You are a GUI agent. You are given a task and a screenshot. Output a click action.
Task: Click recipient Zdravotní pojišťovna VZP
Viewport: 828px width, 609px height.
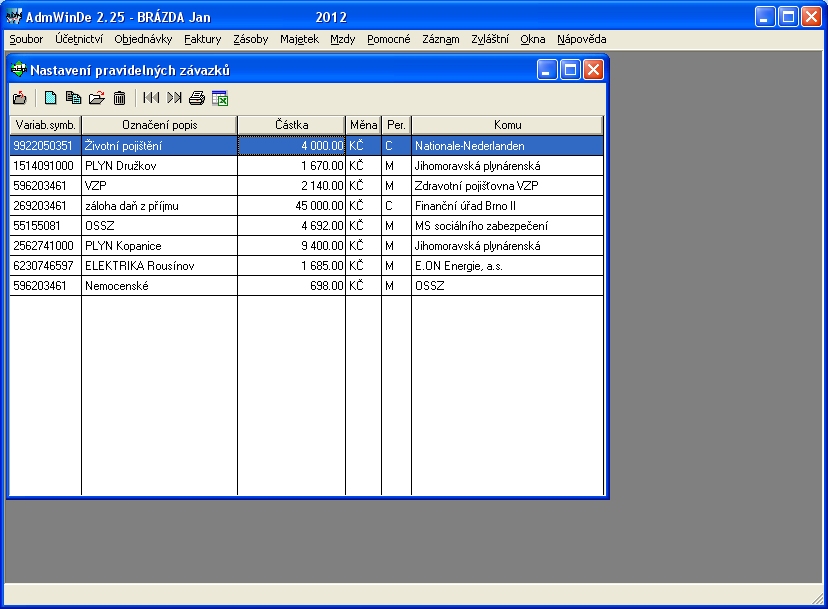pos(507,186)
